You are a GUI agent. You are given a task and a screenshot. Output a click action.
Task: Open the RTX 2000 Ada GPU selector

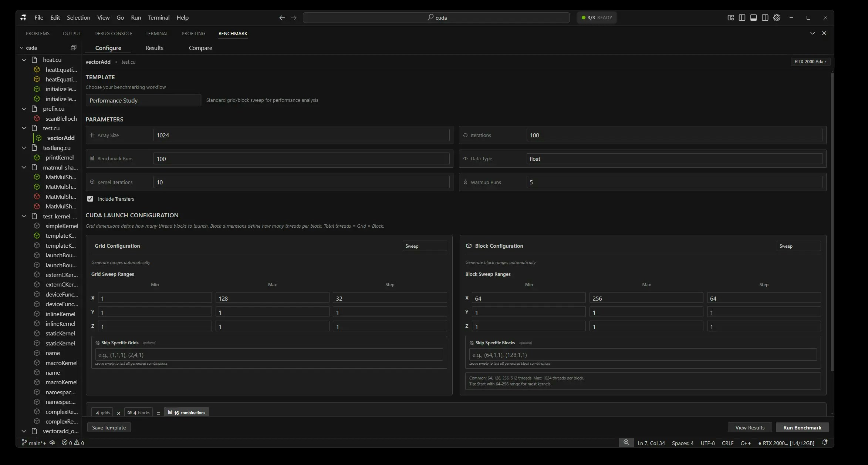(x=810, y=61)
